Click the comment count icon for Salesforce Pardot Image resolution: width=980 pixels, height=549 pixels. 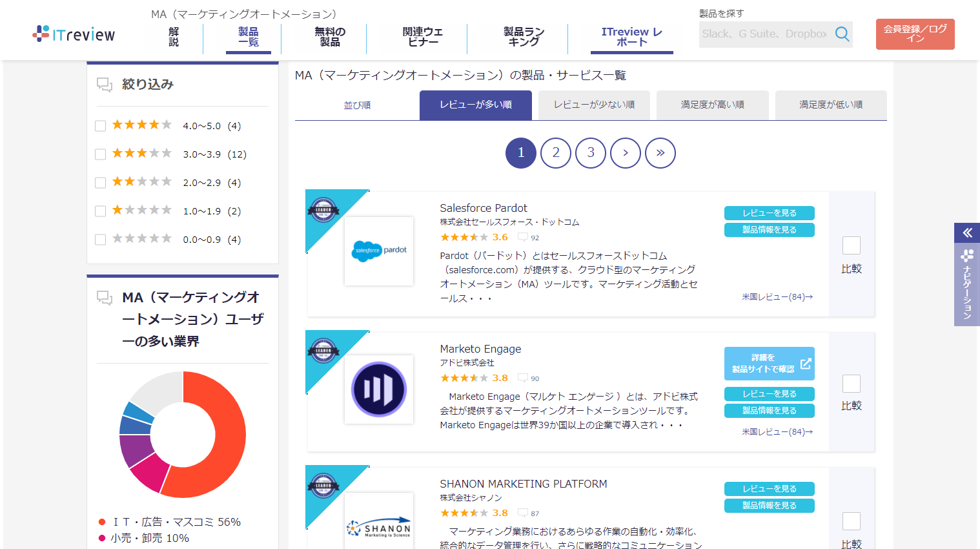click(523, 237)
